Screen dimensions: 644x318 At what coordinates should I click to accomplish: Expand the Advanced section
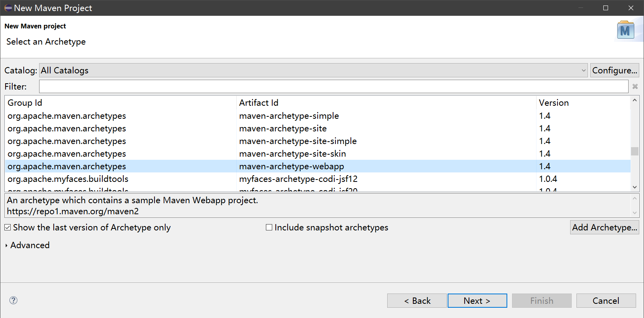coord(7,245)
